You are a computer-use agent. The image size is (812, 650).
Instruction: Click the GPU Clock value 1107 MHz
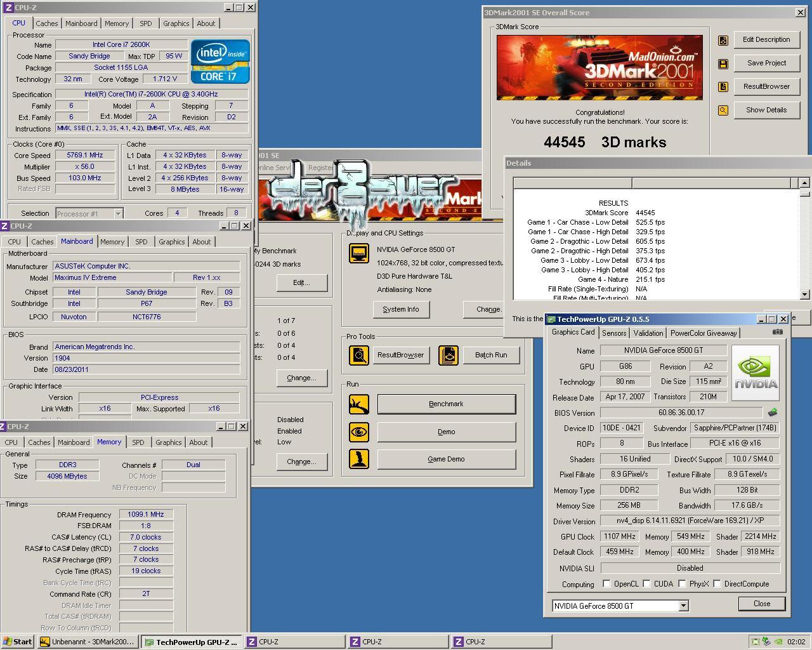[620, 536]
